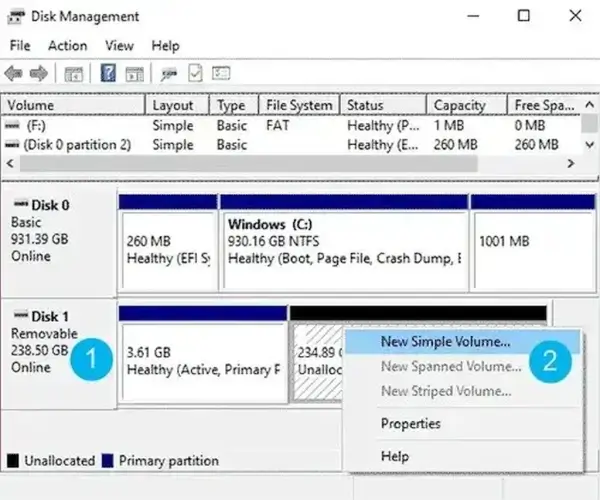This screenshot has width=600, height=500.
Task: Maximize the Disk Management window
Action: (524, 16)
